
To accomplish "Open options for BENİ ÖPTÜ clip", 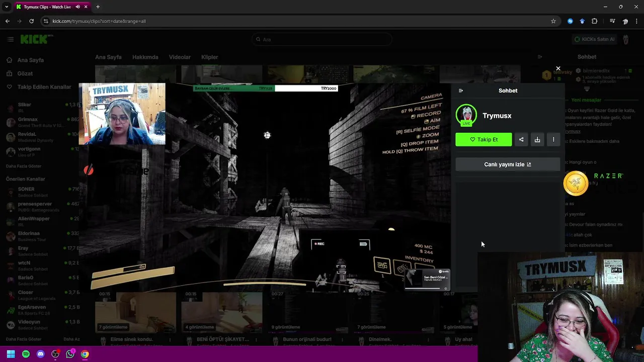I will 256,340.
